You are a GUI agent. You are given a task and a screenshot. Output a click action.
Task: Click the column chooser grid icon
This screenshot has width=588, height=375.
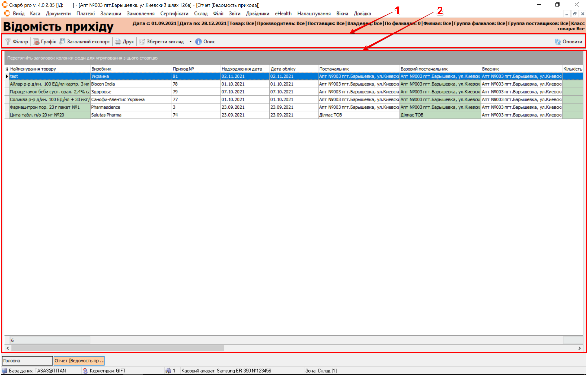[7, 69]
